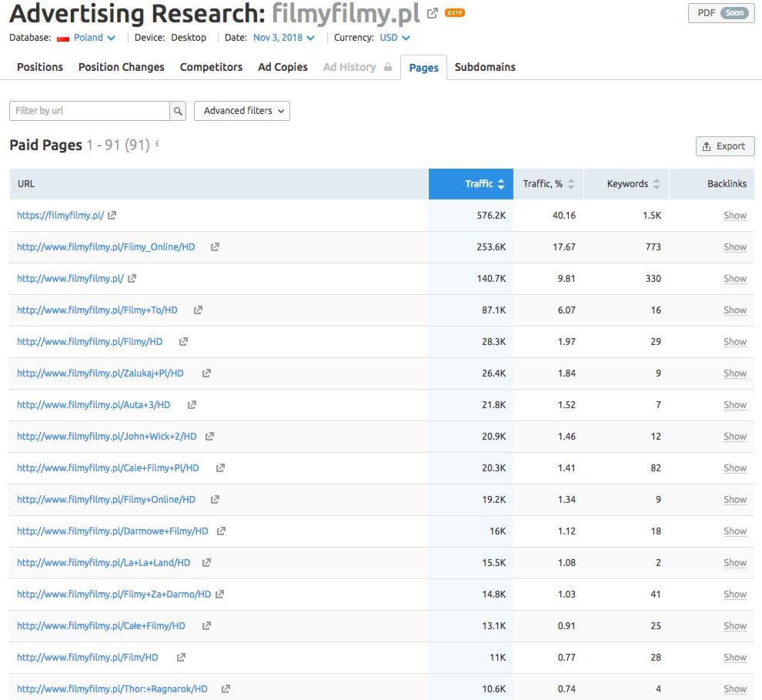Screen dimensions: 762x700
Task: Open external link icon for John+Wick+2/HD row
Action: (209, 437)
